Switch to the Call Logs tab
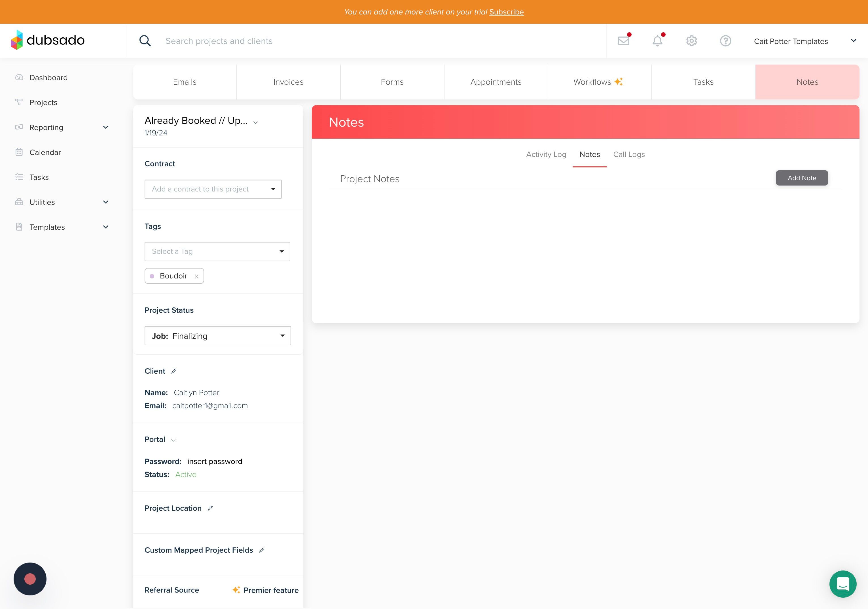Image resolution: width=868 pixels, height=609 pixels. tap(629, 155)
